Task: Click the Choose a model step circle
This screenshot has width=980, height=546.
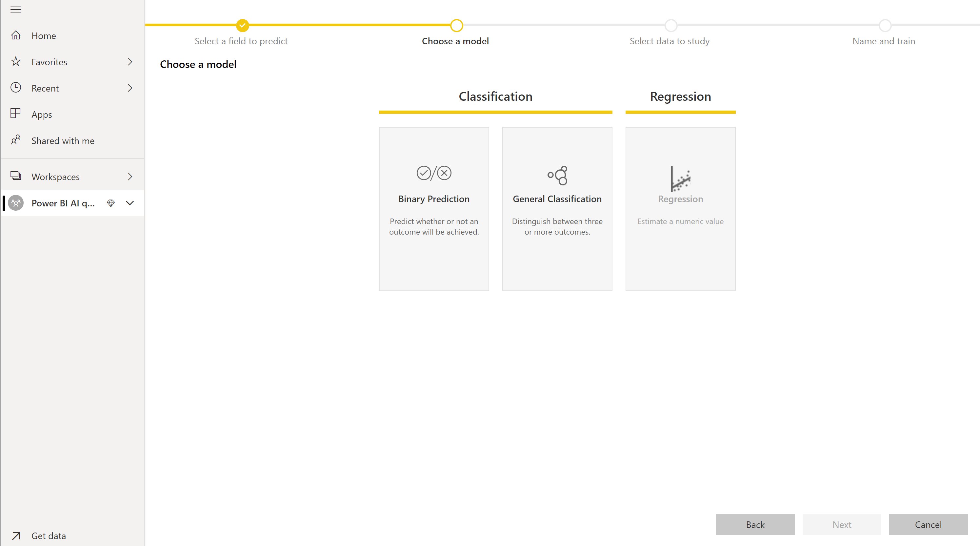Action: (x=456, y=26)
